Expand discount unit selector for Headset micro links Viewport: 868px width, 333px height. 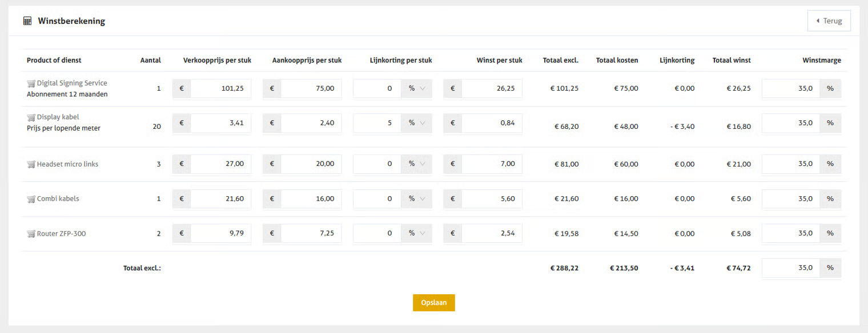(416, 164)
